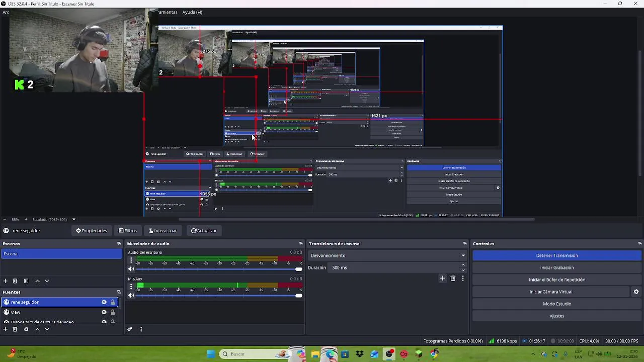Open scene filters icon in Escenas panel
The width and height of the screenshot is (644, 362).
coord(26,281)
